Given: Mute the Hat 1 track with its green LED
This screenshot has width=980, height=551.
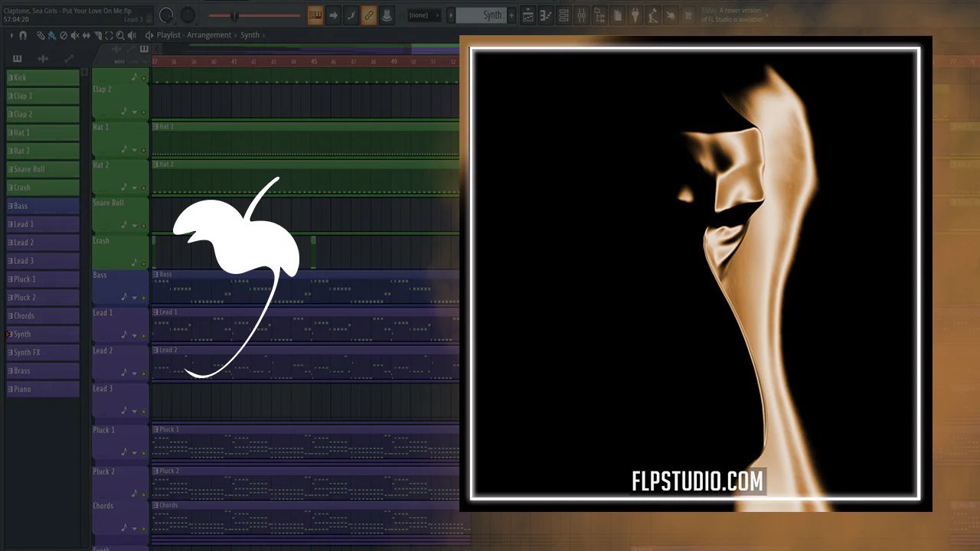Looking at the screenshot, I should pyautogui.click(x=143, y=150).
